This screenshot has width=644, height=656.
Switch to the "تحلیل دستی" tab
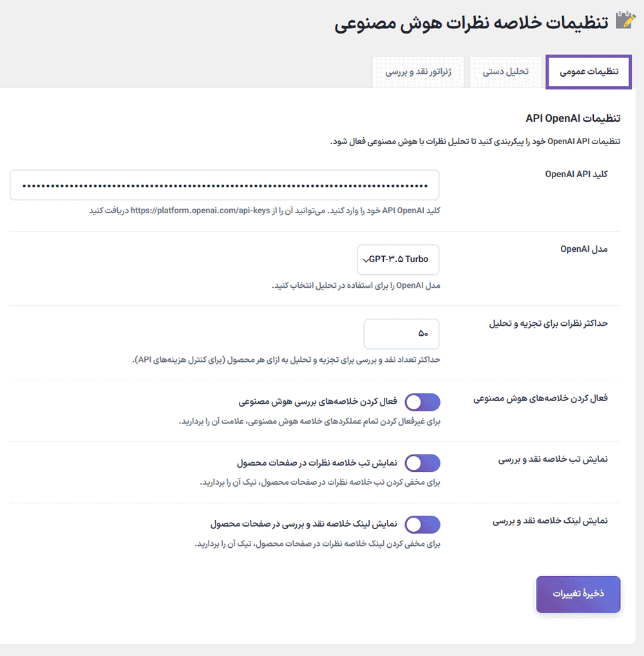[506, 71]
